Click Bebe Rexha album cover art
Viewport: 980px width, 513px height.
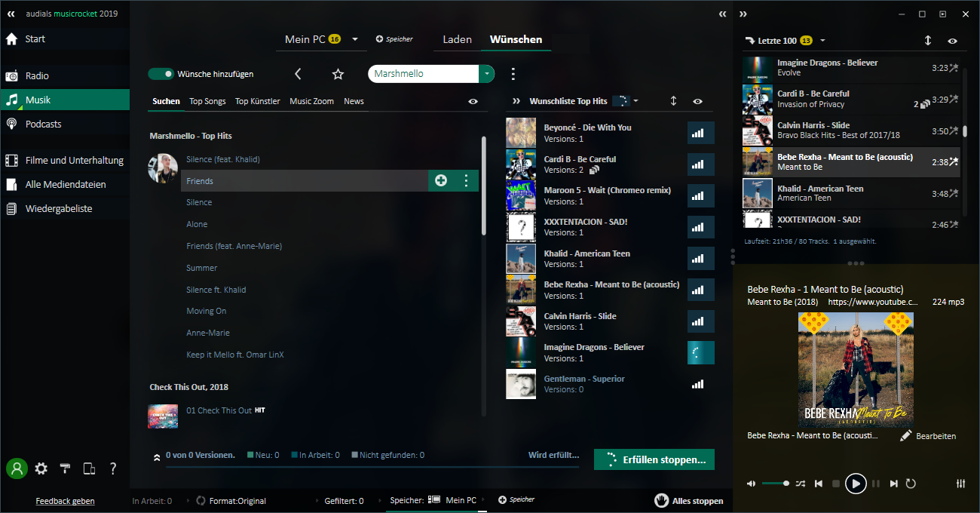coord(856,370)
